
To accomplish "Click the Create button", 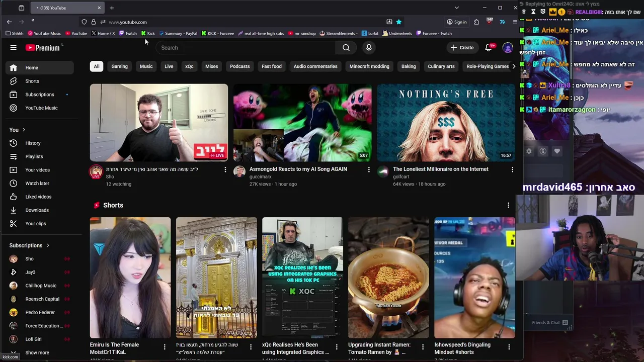I will (x=462, y=48).
